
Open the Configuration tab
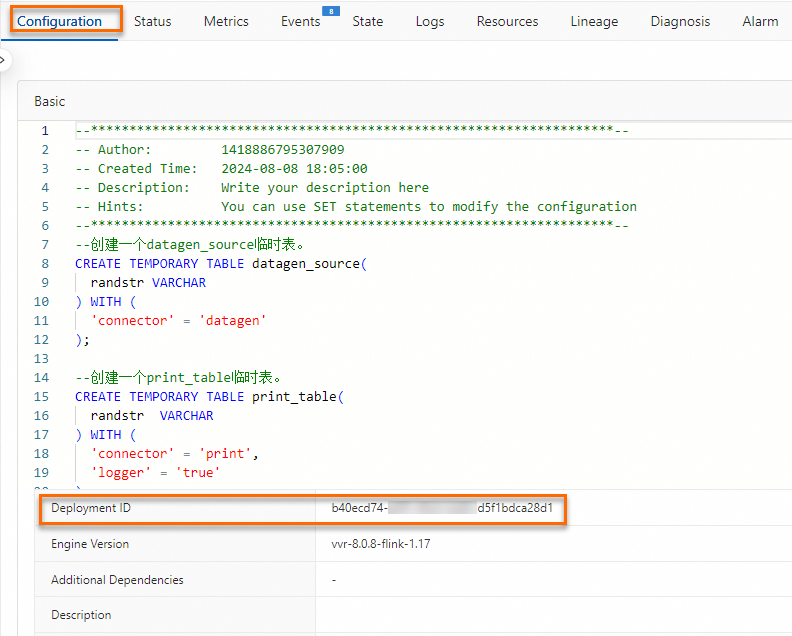point(60,21)
